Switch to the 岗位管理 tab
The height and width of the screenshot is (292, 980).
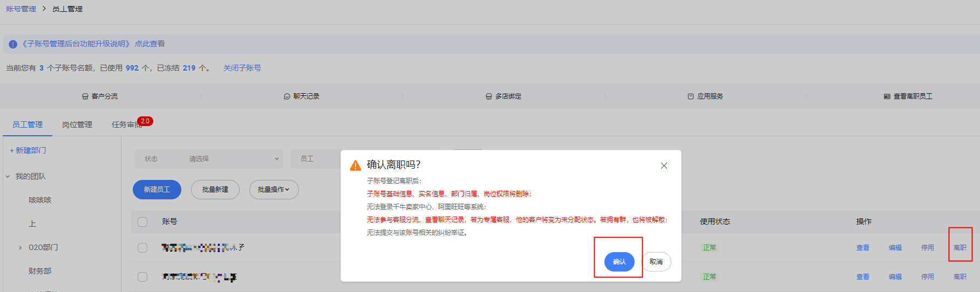pyautogui.click(x=77, y=125)
